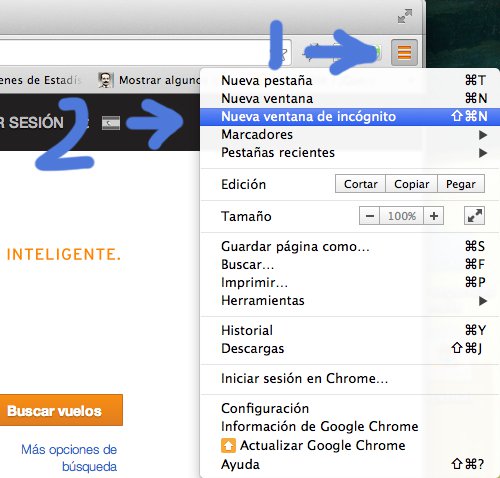Image resolution: width=500 pixels, height=478 pixels.
Task: Open the 'Mostrar alguno' bookmark with portrait favicon
Action: tap(149, 80)
